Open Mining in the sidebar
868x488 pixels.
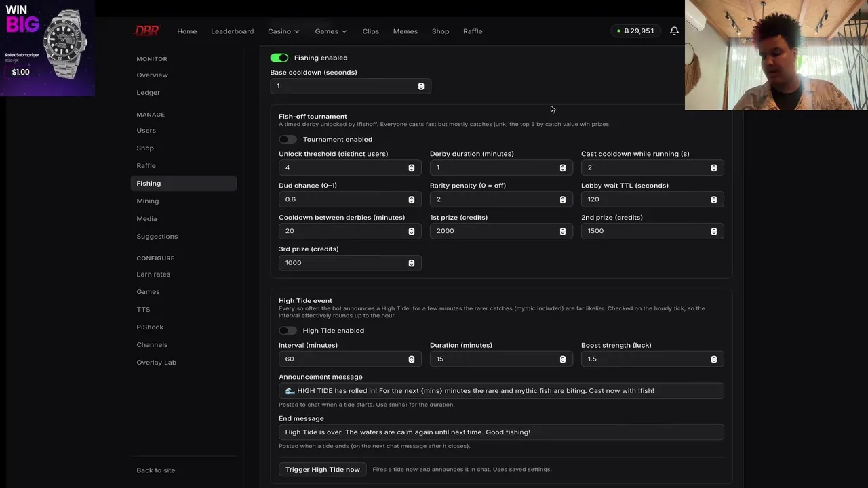[147, 201]
